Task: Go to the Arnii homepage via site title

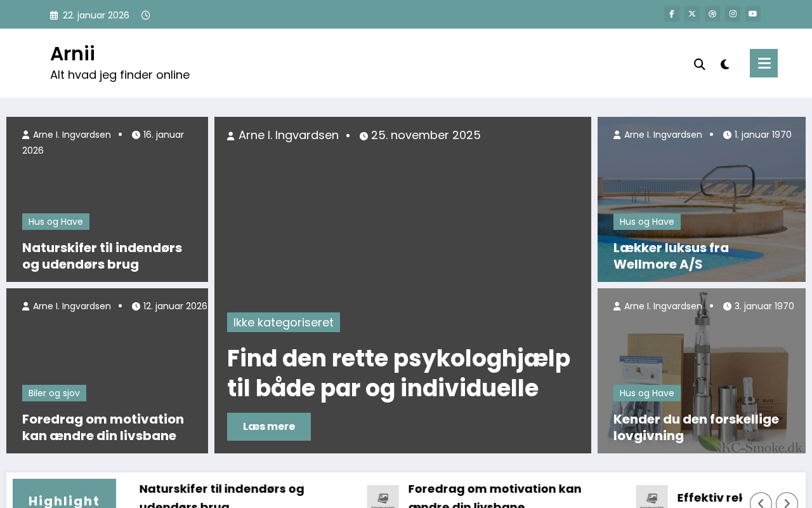Action: pyautogui.click(x=72, y=54)
